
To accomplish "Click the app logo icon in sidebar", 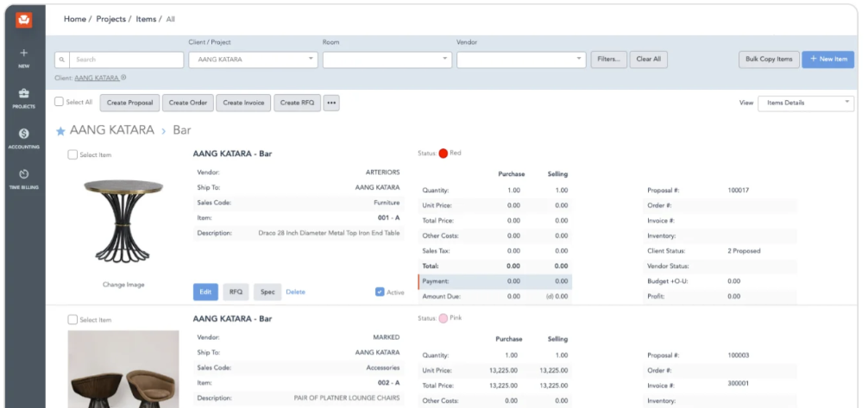I will (24, 18).
